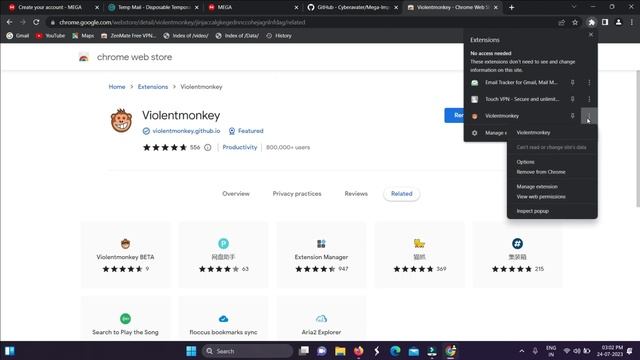Click the taskbar Search box
The height and width of the screenshot is (360, 640).
click(248, 351)
